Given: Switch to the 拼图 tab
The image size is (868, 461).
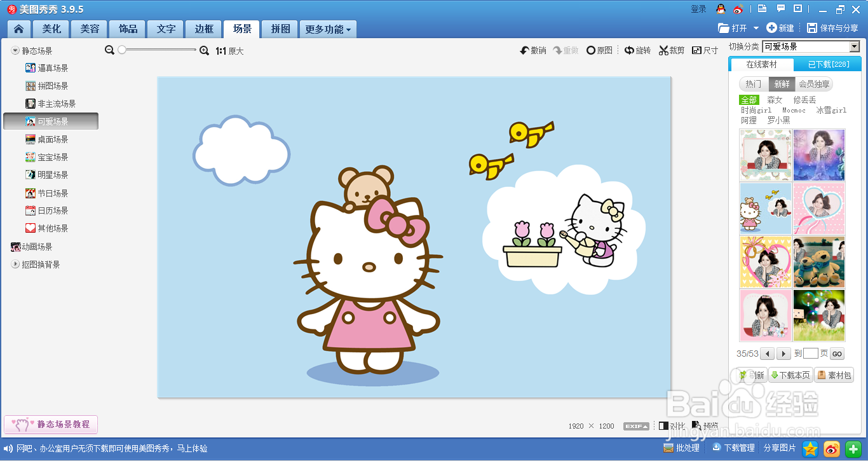Looking at the screenshot, I should tap(280, 29).
